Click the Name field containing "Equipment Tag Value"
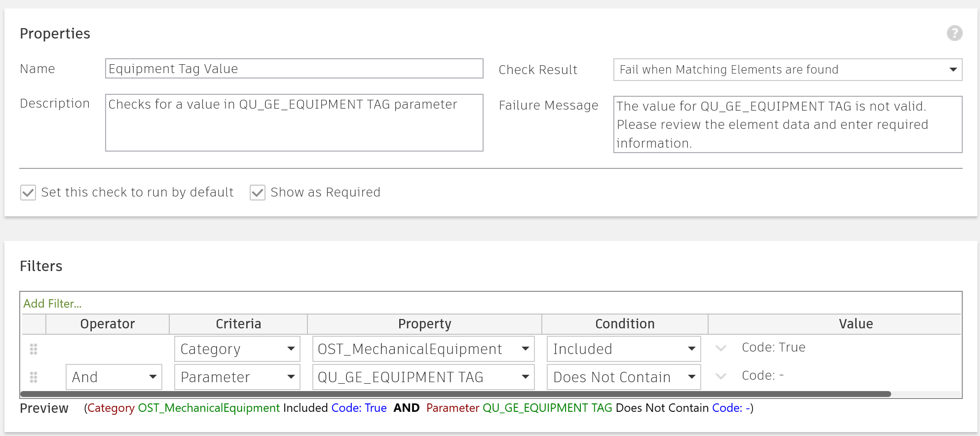The height and width of the screenshot is (436, 980). click(294, 69)
